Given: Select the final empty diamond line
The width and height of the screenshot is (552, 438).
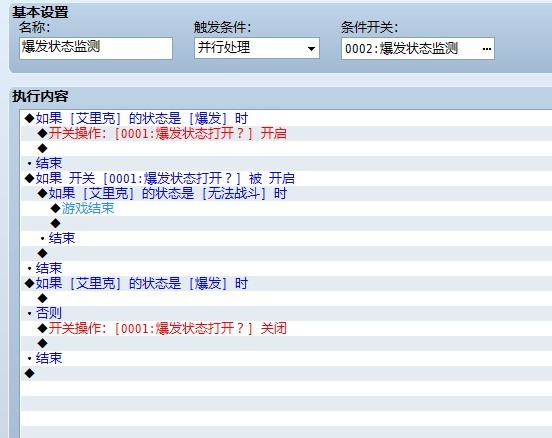Looking at the screenshot, I should pos(286,373).
